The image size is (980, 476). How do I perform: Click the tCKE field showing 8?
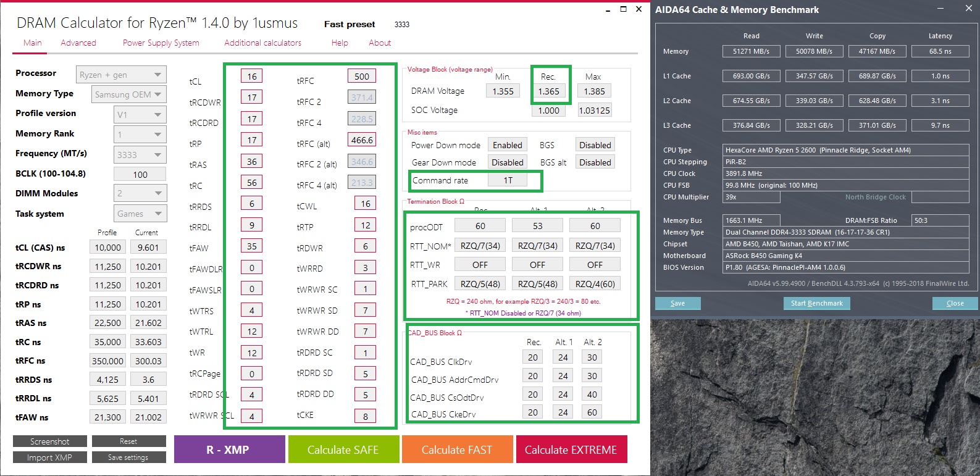tap(366, 417)
